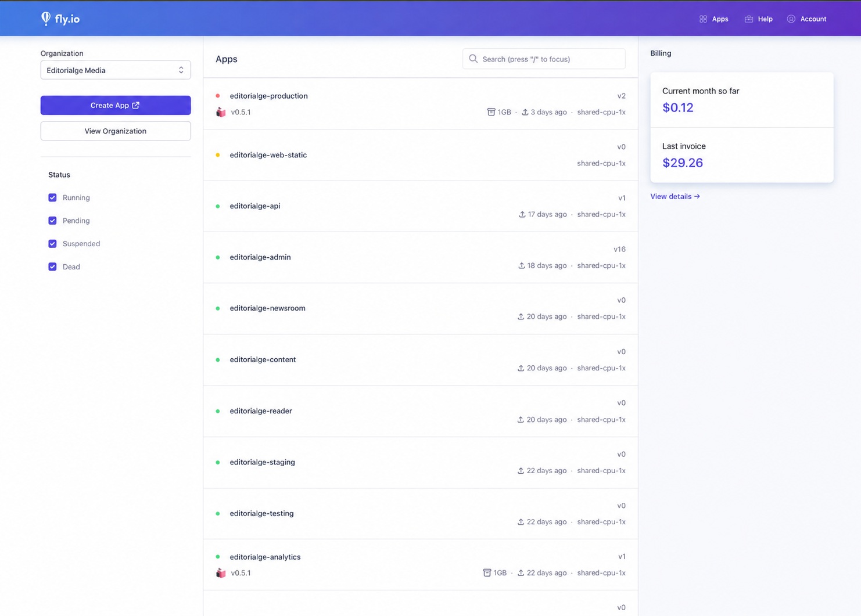861x616 pixels.
Task: Click the green status dot for editorialge-newsroom
Action: point(218,308)
